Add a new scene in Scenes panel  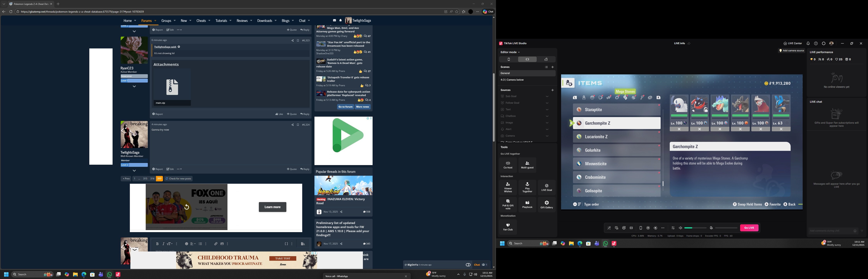[552, 67]
